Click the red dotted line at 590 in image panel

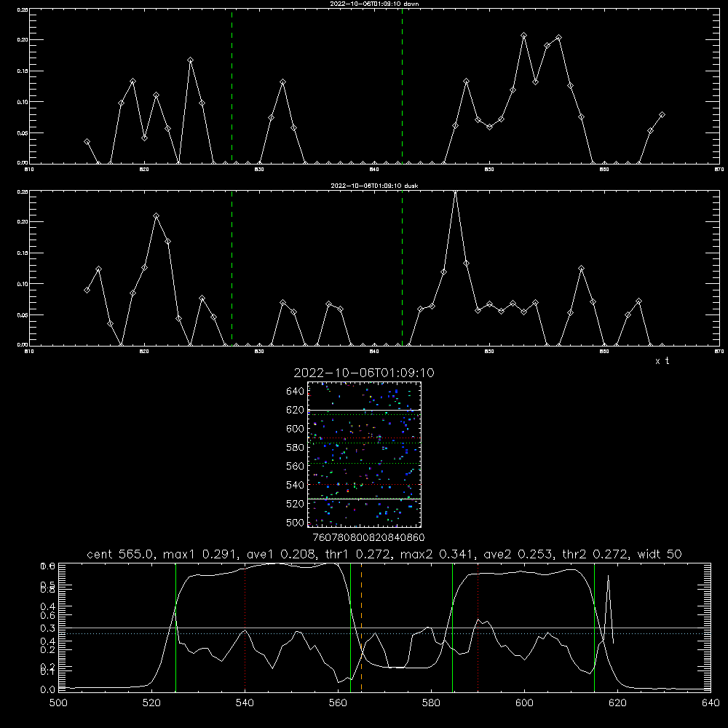[x=364, y=438]
